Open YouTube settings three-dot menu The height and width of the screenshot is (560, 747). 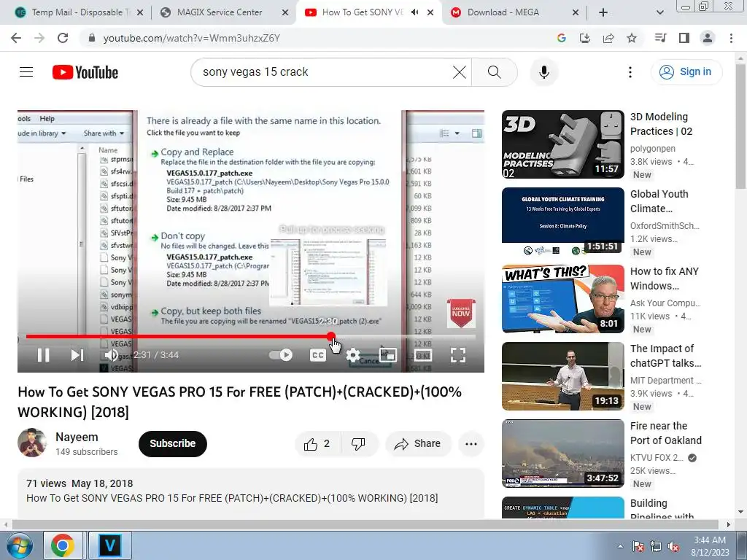click(x=630, y=72)
